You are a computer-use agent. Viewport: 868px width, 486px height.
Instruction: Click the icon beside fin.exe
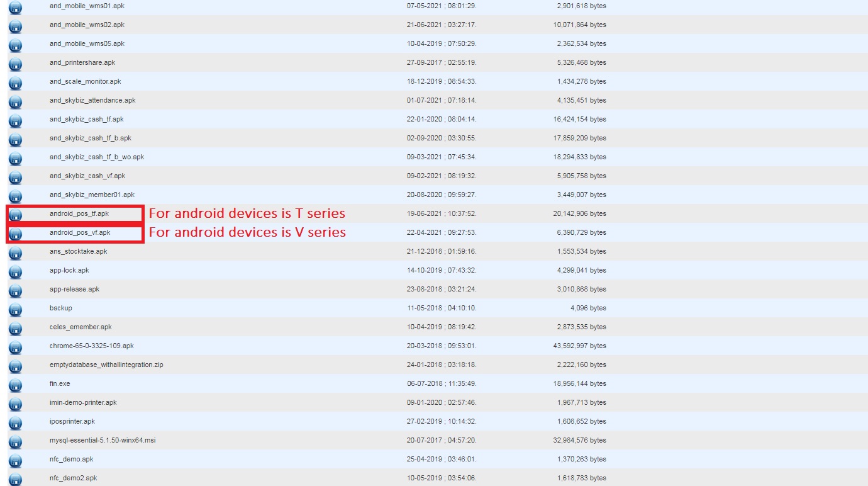click(16, 385)
